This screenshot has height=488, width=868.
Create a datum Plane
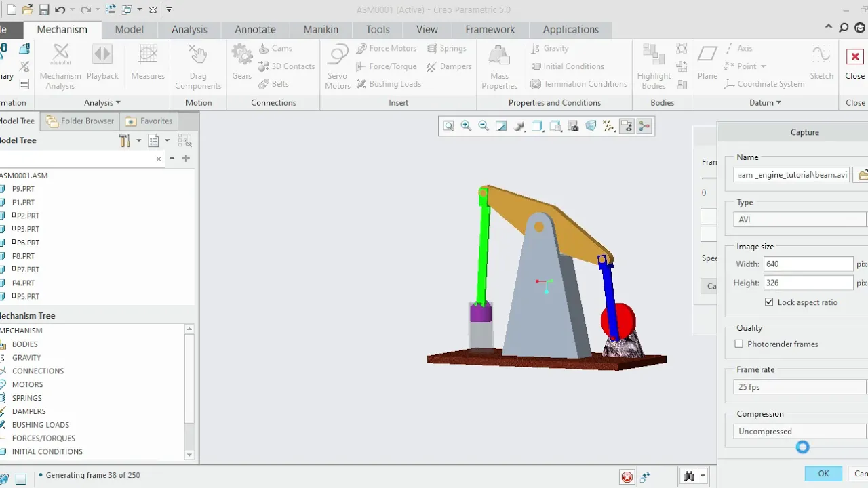tap(707, 62)
